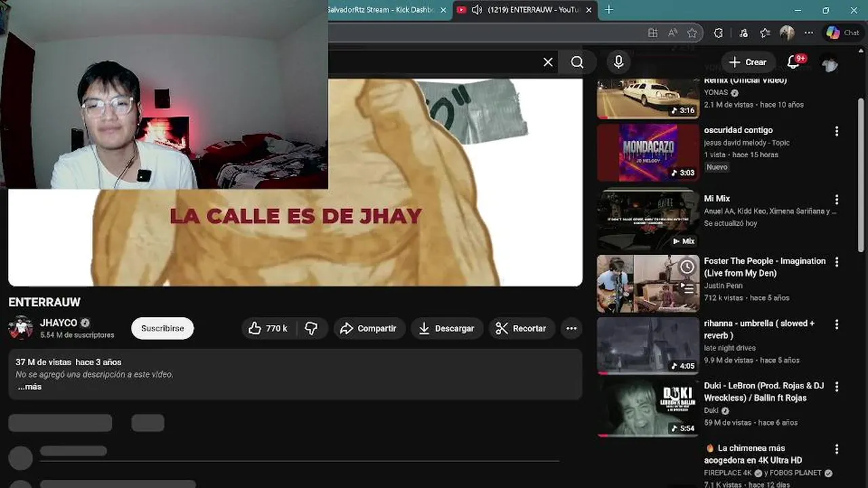
Task: Open options for Mi Mix
Action: (837, 199)
